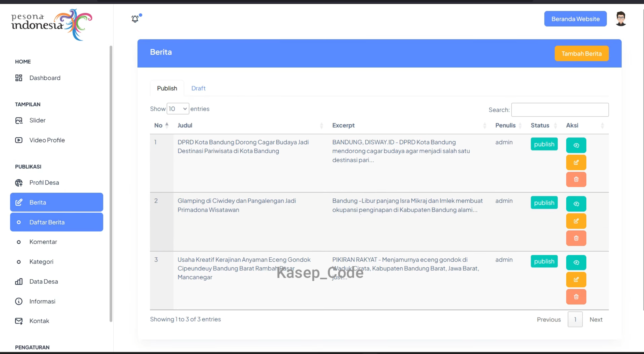The image size is (644, 354).
Task: Collapse the Berita sidebar menu
Action: (x=56, y=202)
